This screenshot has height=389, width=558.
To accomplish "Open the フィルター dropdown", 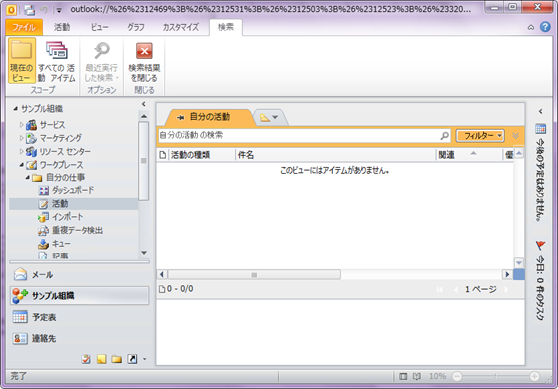I will 480,136.
